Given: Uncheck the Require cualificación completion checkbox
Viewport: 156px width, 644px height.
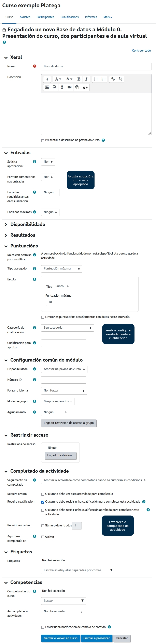Looking at the screenshot, I should (43, 502).
